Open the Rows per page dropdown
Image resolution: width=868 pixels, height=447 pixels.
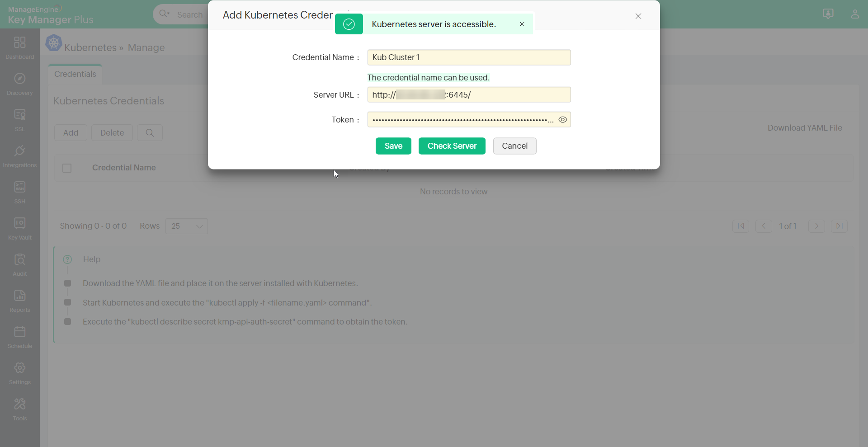coord(186,226)
